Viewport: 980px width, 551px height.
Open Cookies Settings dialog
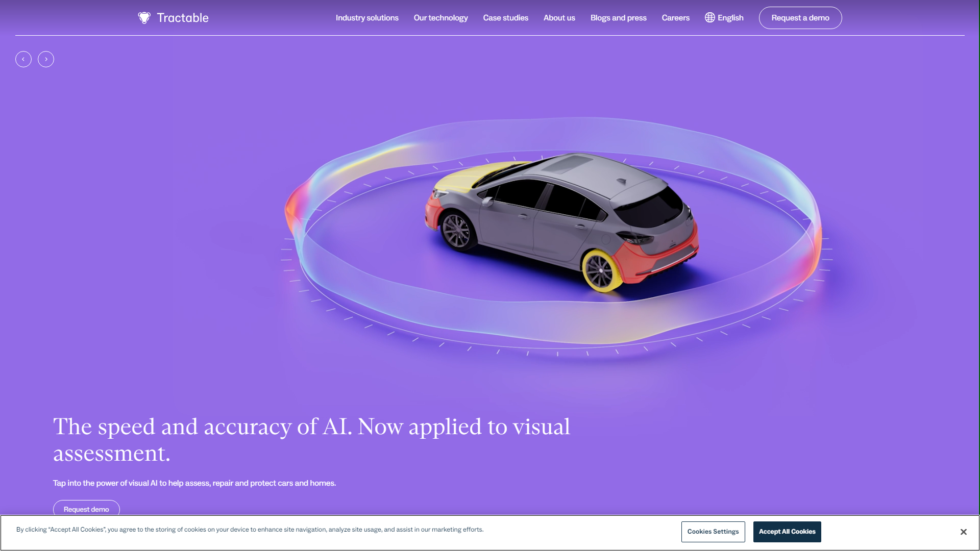[713, 532]
